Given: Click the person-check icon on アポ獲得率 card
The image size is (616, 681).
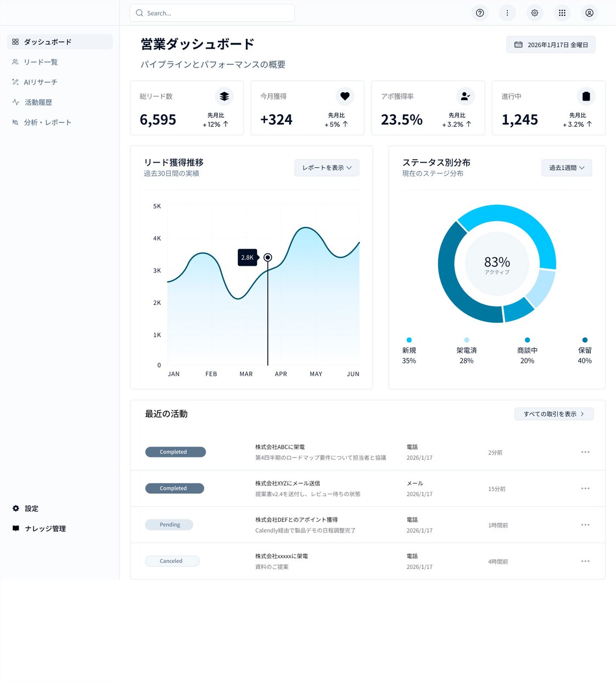Looking at the screenshot, I should click(466, 96).
